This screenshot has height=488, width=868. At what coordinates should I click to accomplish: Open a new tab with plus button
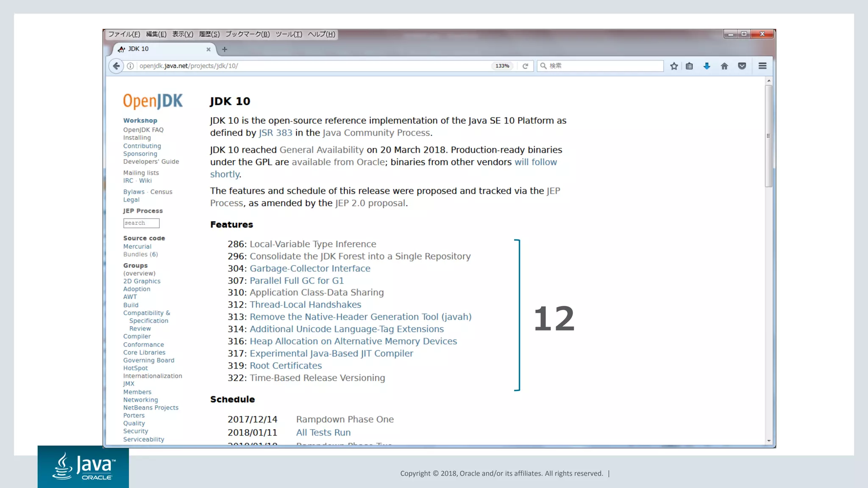pos(225,49)
